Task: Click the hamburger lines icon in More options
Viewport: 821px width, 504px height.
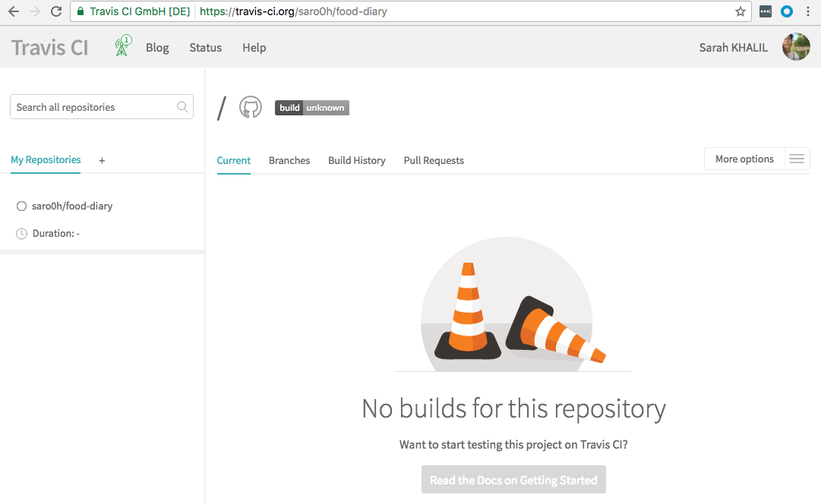Action: (x=797, y=159)
